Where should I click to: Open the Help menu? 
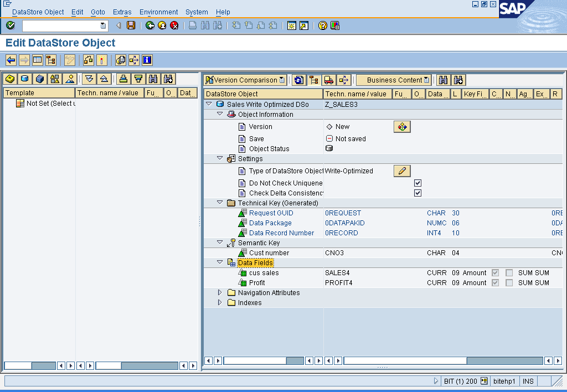pos(223,12)
